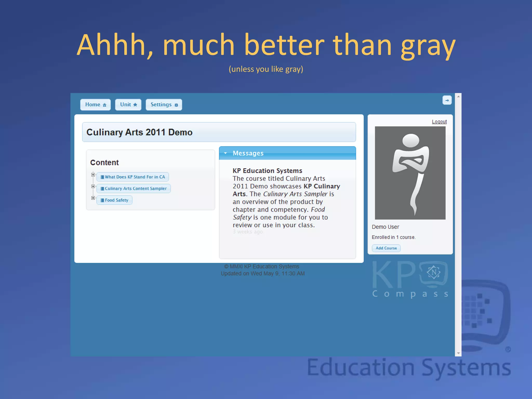Collapse the Messages panel header arrow
Screen dimensions: 532x399
pos(225,153)
